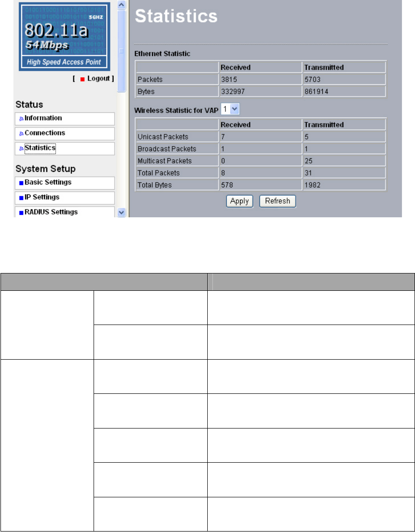Click the wireless icon beside Statistics
This screenshot has width=415, height=532.
point(22,148)
